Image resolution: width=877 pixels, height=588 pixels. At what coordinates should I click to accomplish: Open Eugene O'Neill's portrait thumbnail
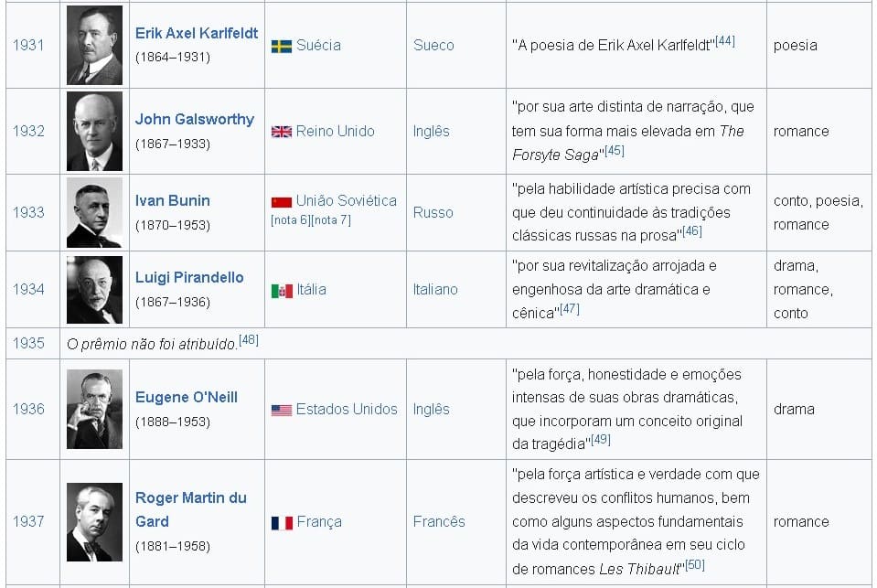(x=94, y=409)
